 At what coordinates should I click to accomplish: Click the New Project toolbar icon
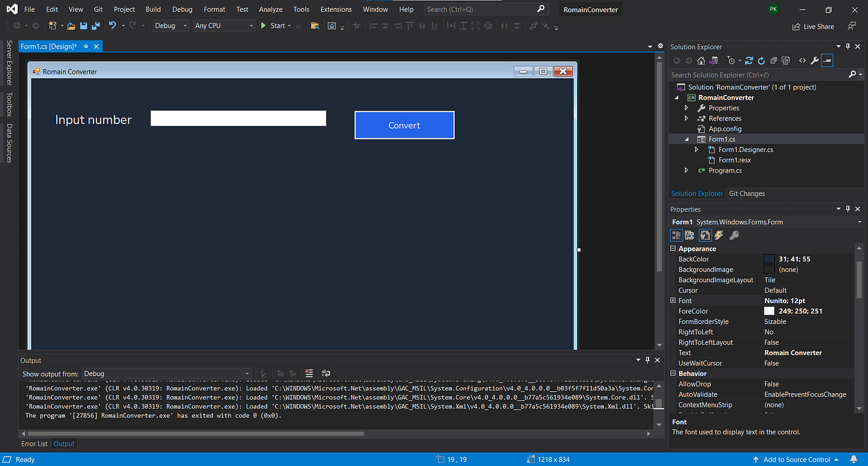click(53, 26)
